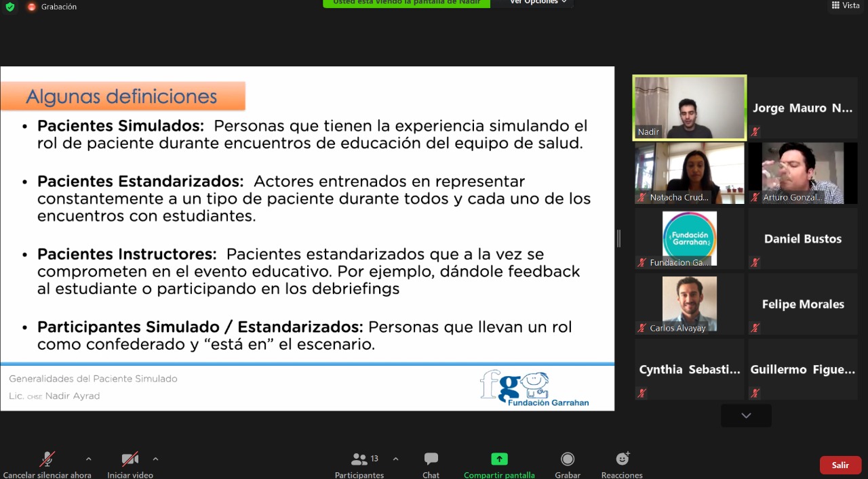
Task: Click the green screen-sharing notification banner
Action: point(406,3)
